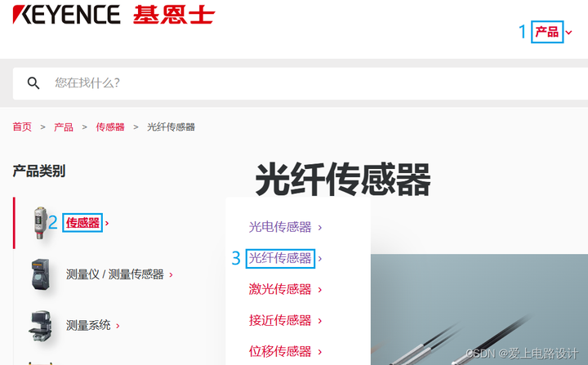
Task: Click the fiber sensor hero image
Action: click(x=479, y=309)
